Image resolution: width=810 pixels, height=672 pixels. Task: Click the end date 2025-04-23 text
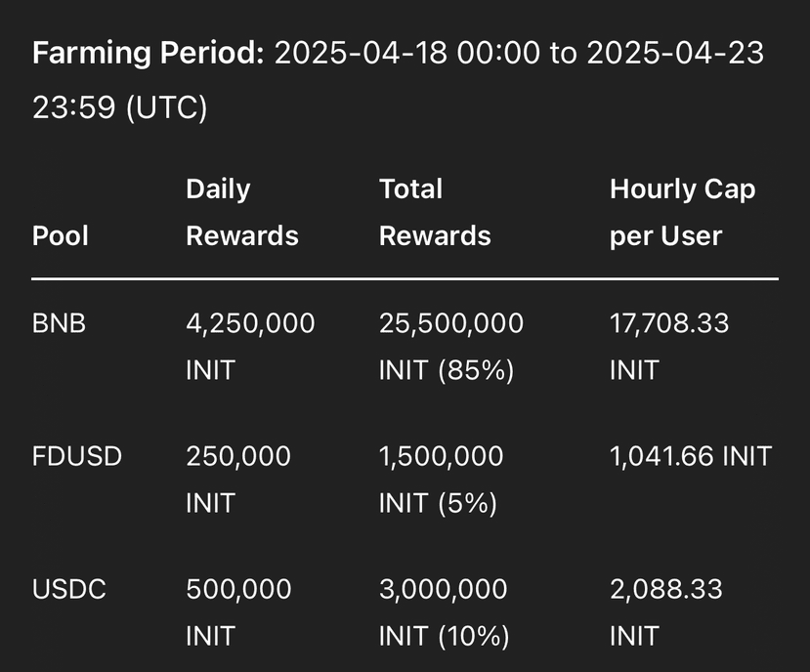pyautogui.click(x=674, y=53)
